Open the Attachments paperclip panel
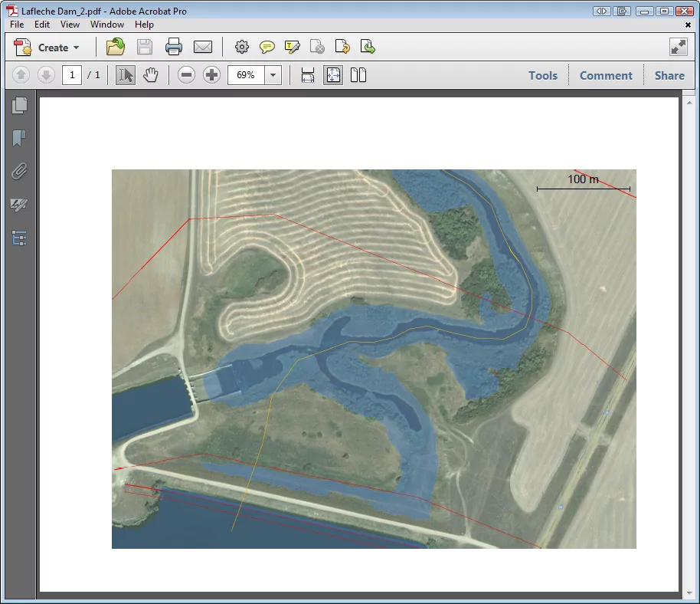Image resolution: width=700 pixels, height=604 pixels. point(20,172)
